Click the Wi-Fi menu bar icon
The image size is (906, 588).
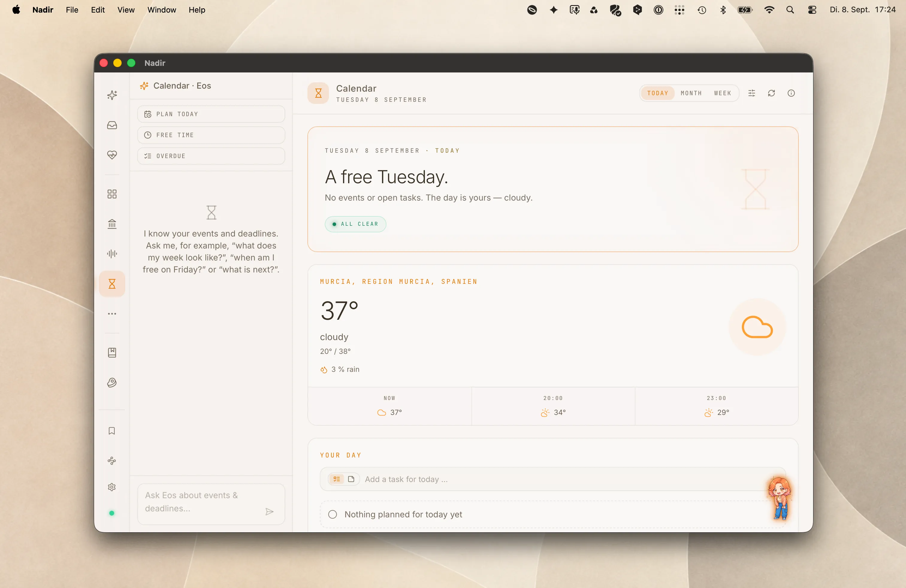click(769, 10)
